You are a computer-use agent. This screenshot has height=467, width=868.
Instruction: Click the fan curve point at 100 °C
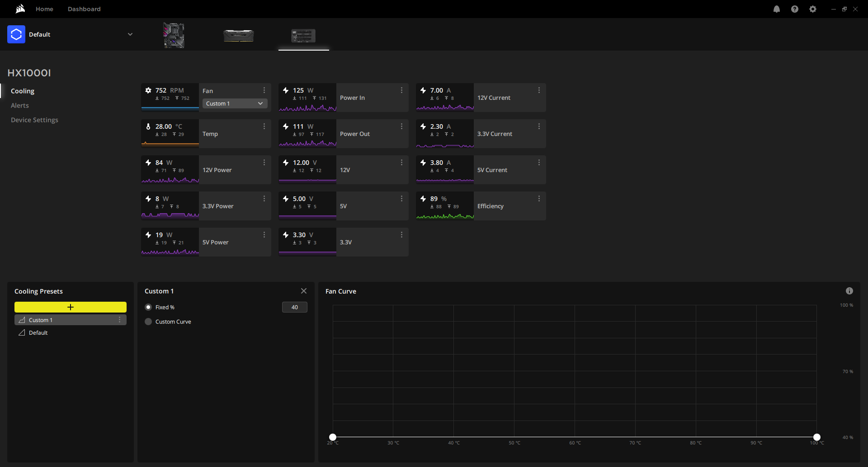[x=817, y=437]
